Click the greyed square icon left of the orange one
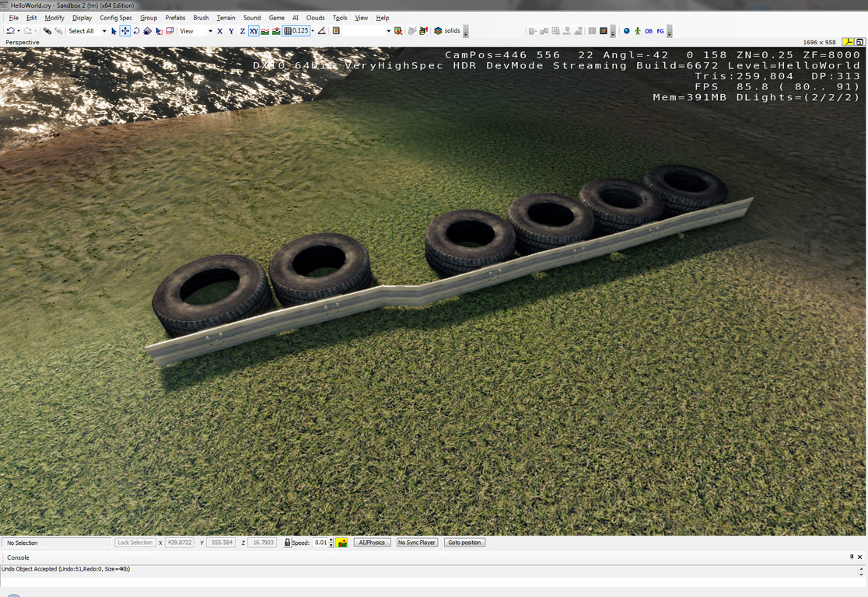 tap(593, 31)
